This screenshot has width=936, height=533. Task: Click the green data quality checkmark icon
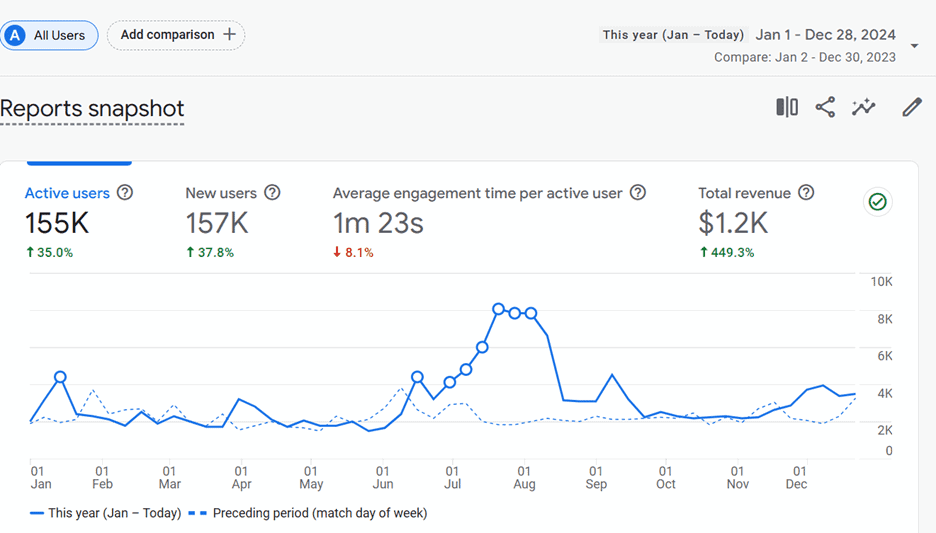878,202
